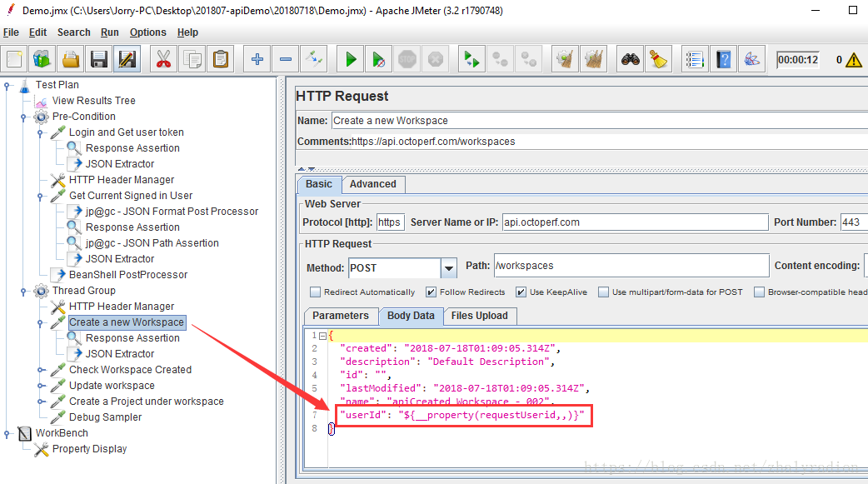Click the Remote Start All icon

(471, 59)
